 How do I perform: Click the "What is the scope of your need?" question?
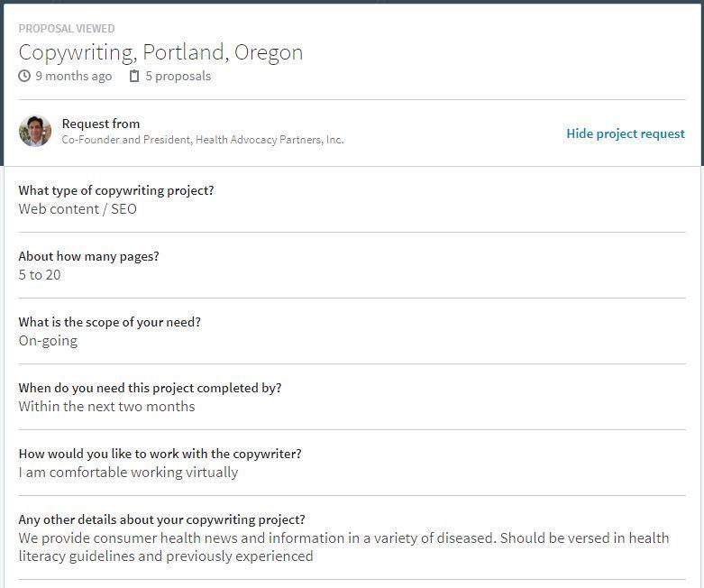pyautogui.click(x=109, y=322)
